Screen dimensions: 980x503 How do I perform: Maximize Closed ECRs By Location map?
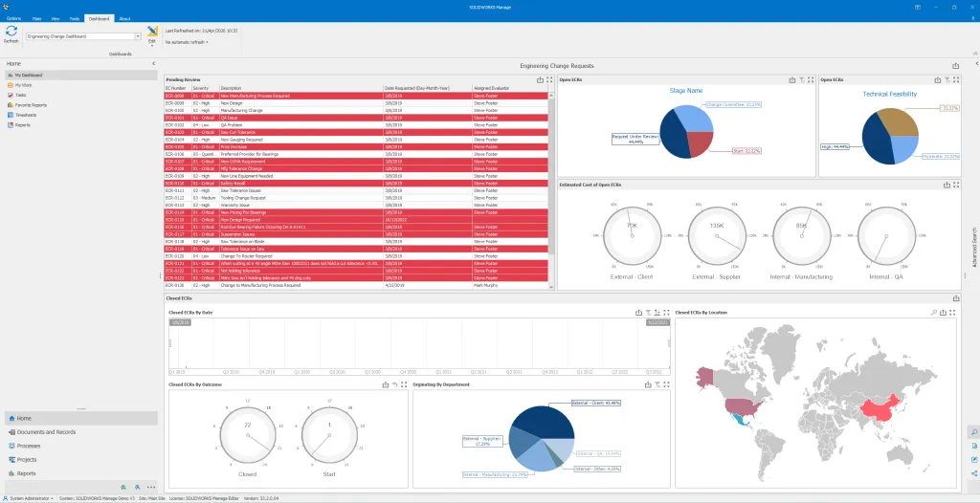(x=952, y=313)
